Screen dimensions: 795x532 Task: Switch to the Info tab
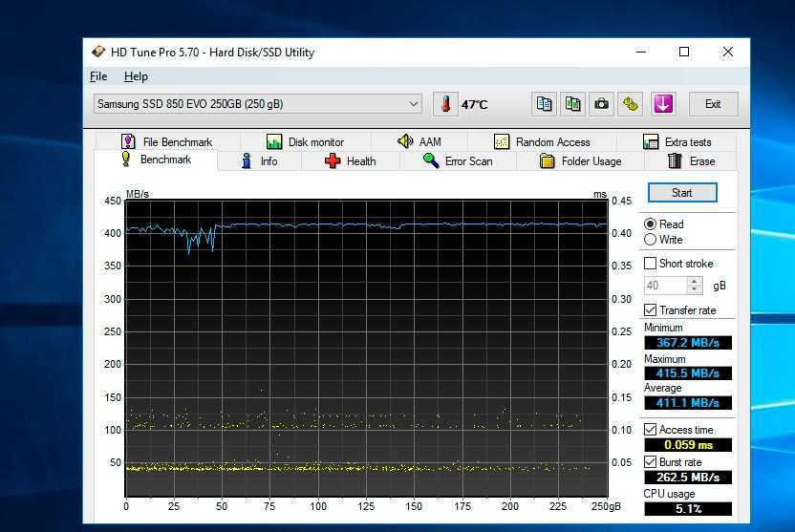259,161
